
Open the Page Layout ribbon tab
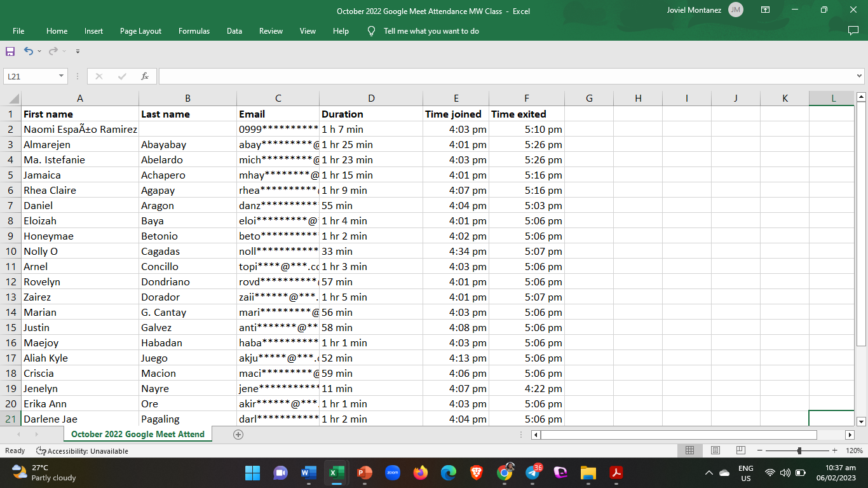[140, 31]
